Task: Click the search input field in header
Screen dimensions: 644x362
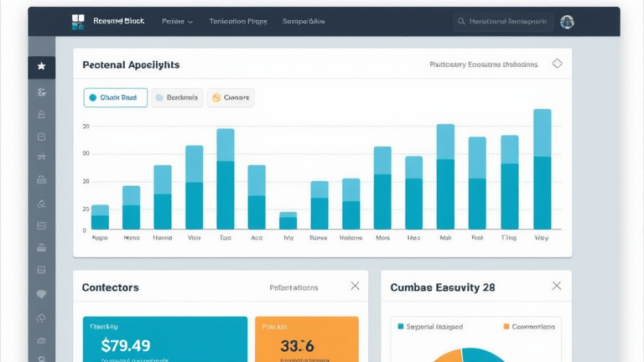Action: (503, 21)
